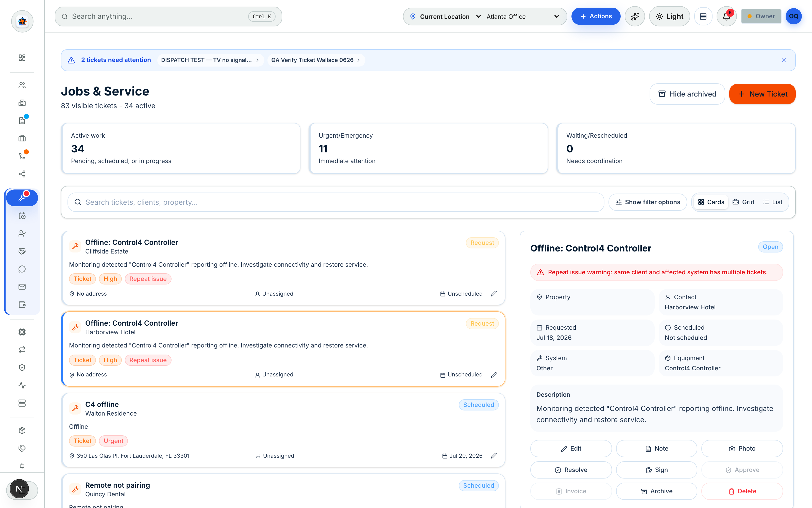Open the Cliffside Estate Control4 ticket card

(x=283, y=268)
